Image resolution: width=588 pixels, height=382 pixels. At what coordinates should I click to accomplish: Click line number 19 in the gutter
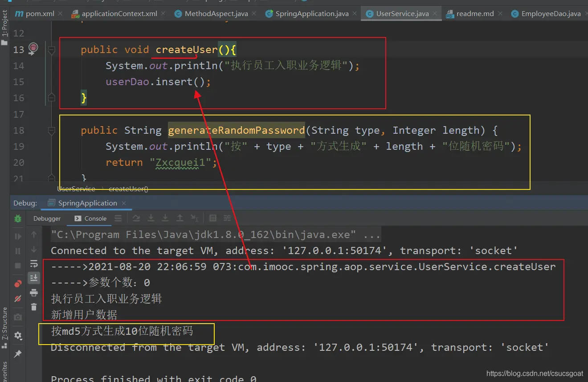coord(19,147)
